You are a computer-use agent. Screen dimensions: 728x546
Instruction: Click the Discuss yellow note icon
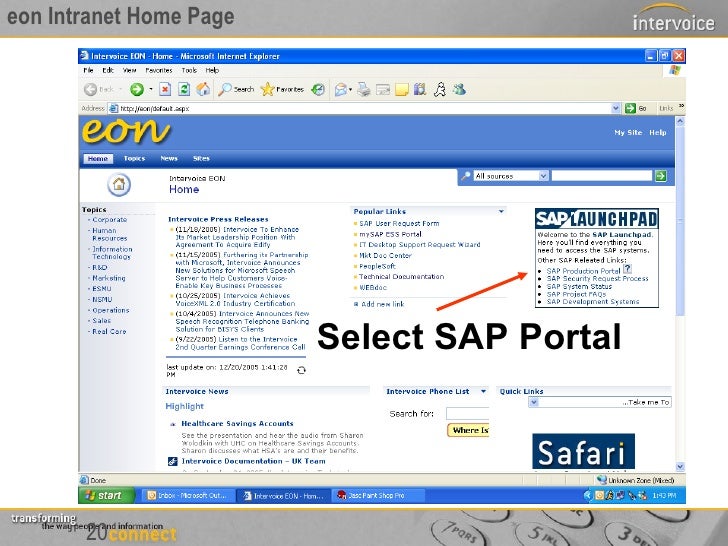[x=402, y=89]
